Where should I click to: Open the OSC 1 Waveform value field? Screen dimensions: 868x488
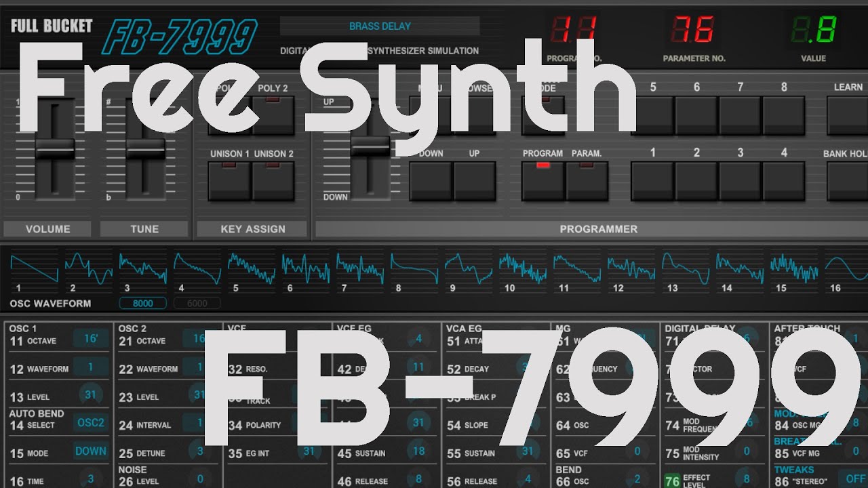91,367
